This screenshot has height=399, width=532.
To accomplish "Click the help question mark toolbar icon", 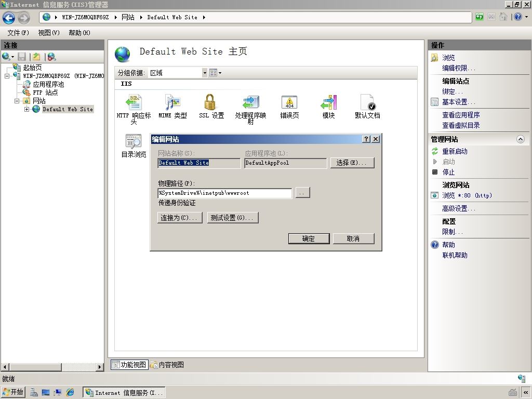I will tap(518, 17).
